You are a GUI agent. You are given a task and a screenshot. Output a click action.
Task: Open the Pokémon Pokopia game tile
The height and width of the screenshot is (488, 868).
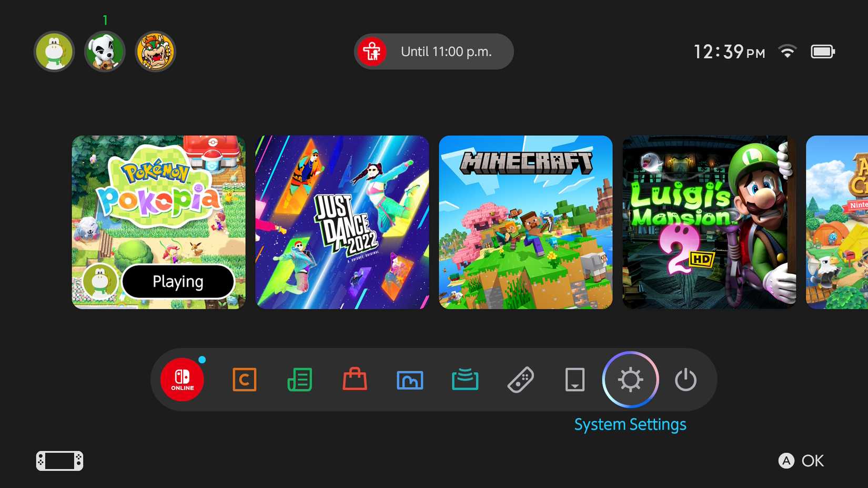coord(159,222)
